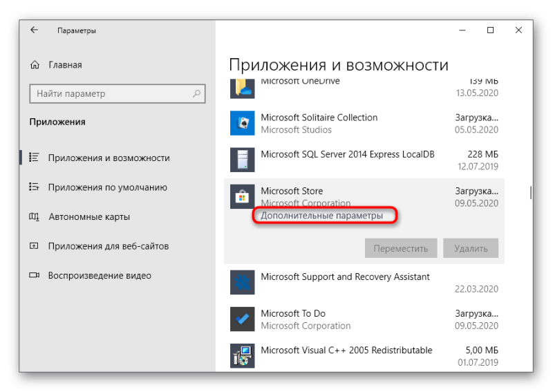This screenshot has width=553, height=392.
Task: Click the Параметры window title
Action: click(77, 30)
